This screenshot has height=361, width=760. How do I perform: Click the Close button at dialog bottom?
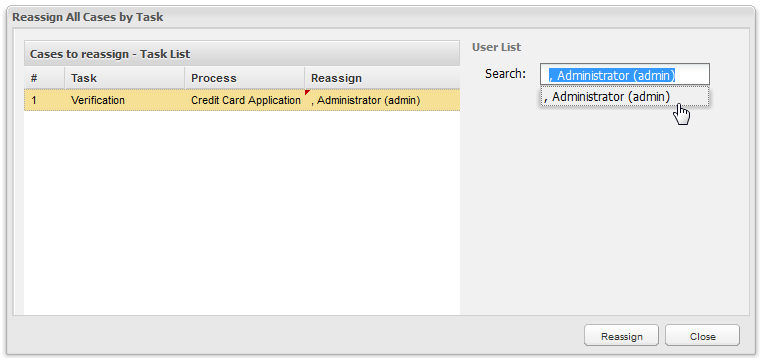pyautogui.click(x=702, y=336)
